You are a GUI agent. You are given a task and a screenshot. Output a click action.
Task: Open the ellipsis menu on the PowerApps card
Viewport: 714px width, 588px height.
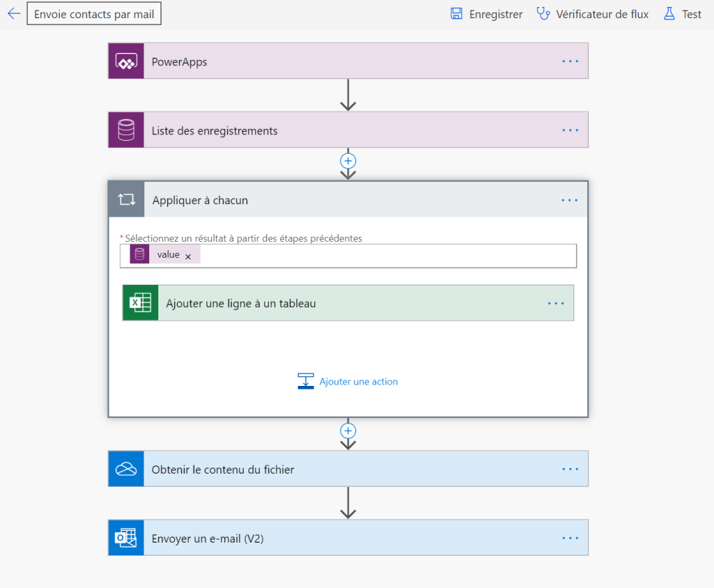tap(570, 61)
